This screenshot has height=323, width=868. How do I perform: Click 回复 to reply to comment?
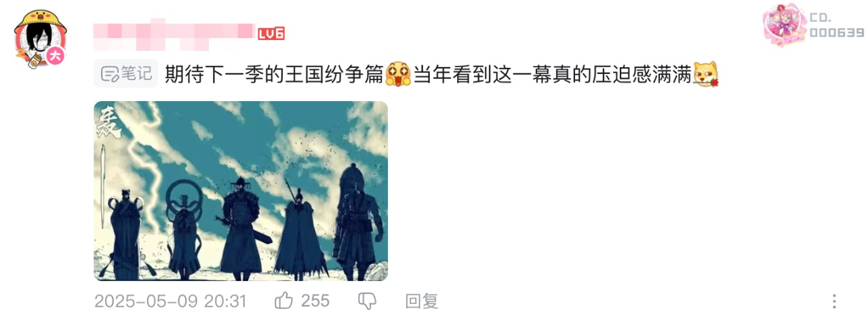pos(422,301)
